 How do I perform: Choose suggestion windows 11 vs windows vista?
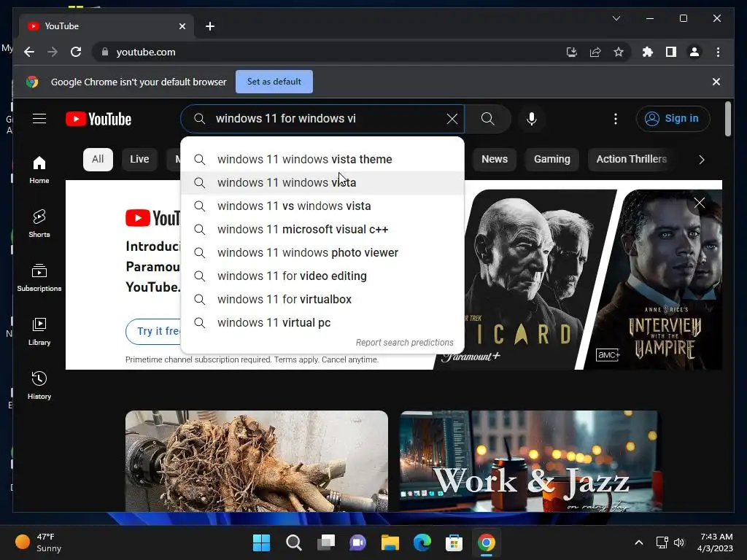[x=322, y=206]
